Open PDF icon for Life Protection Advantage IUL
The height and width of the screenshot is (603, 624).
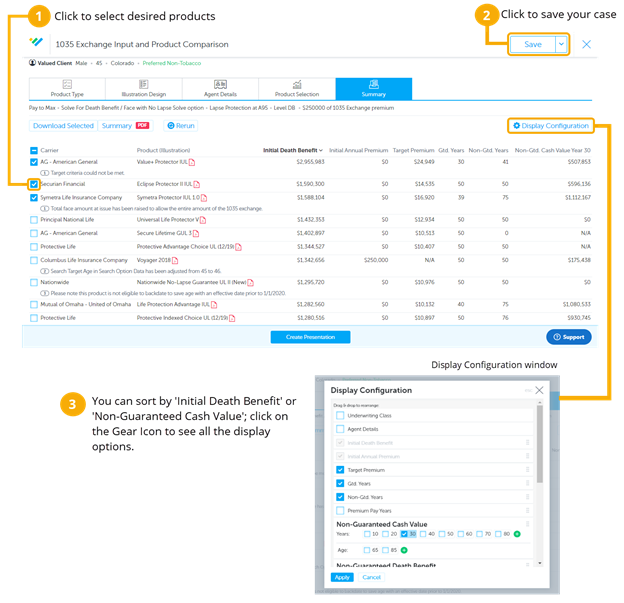(x=214, y=305)
